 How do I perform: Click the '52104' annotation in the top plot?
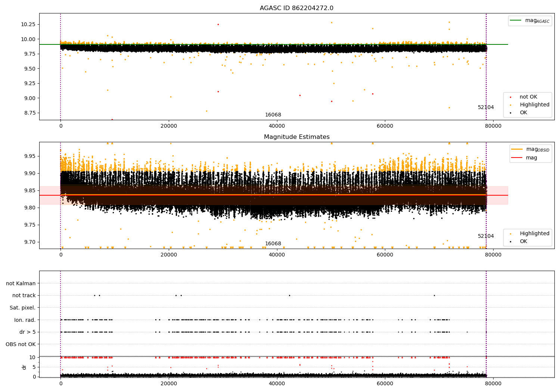click(486, 108)
